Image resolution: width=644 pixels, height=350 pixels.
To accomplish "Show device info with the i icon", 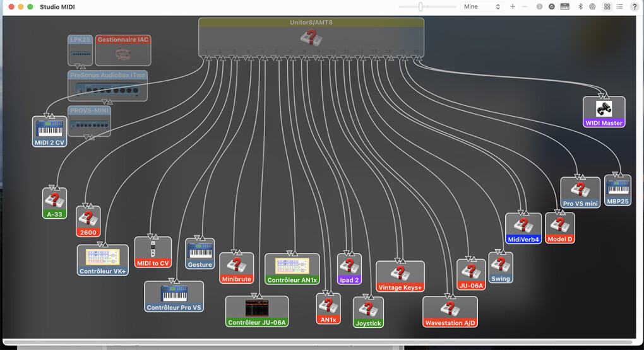I will (539, 6).
